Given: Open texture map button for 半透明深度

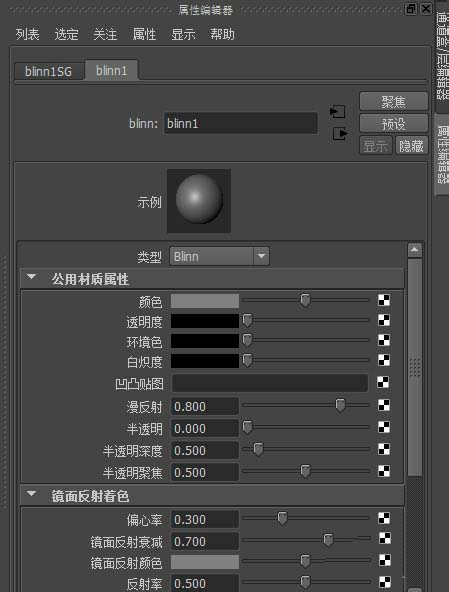Looking at the screenshot, I should click(384, 449).
